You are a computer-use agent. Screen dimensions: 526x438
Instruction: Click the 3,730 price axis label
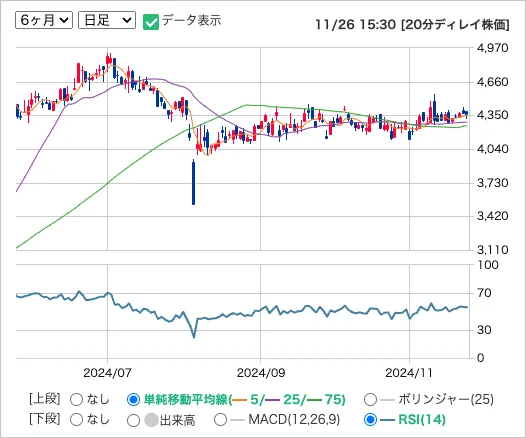point(492,183)
